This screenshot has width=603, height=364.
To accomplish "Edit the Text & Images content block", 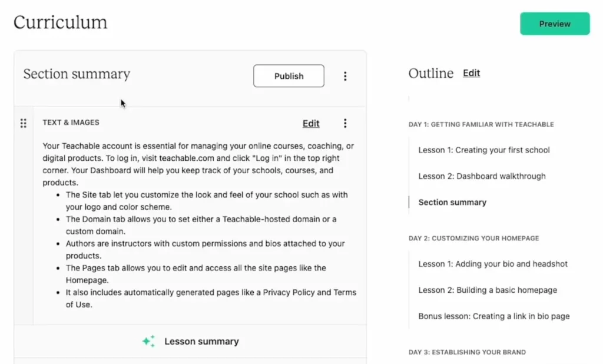I will point(311,123).
